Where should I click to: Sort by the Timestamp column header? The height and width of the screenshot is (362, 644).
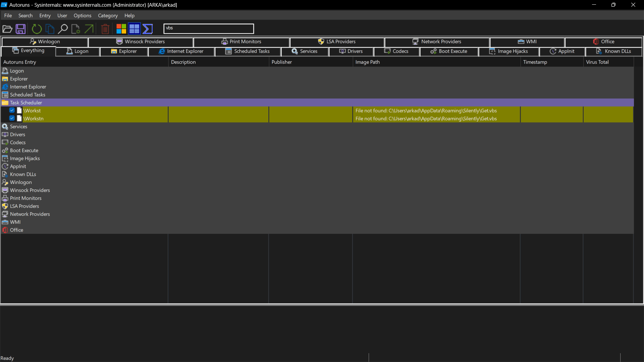552,62
